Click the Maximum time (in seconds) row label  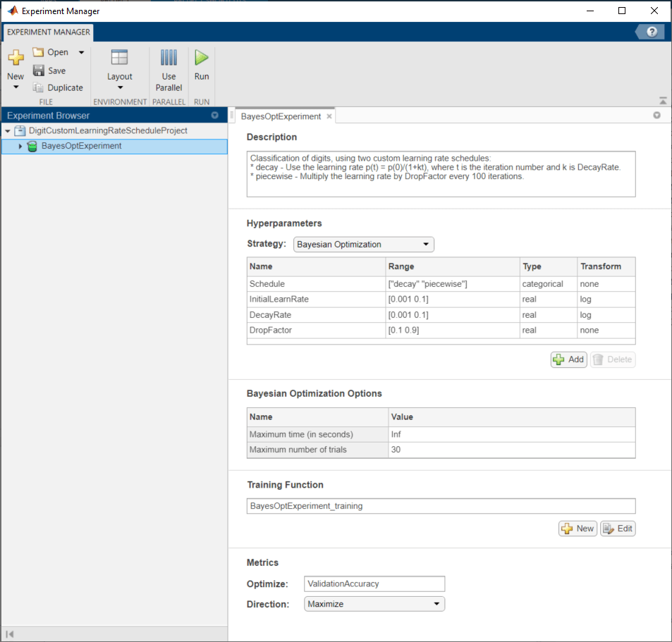click(317, 434)
